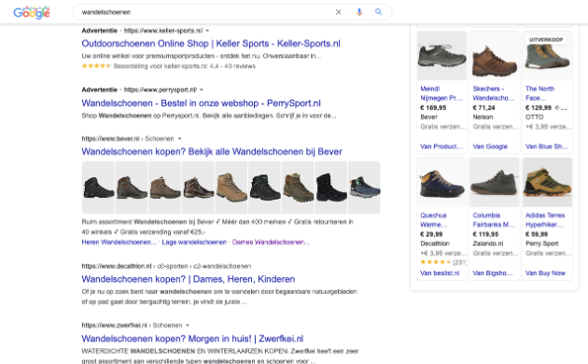Image resolution: width=588 pixels, height=364 pixels.
Task: Open Outdoorschoenen Online Shop Keller Sports link
Action: click(x=211, y=44)
